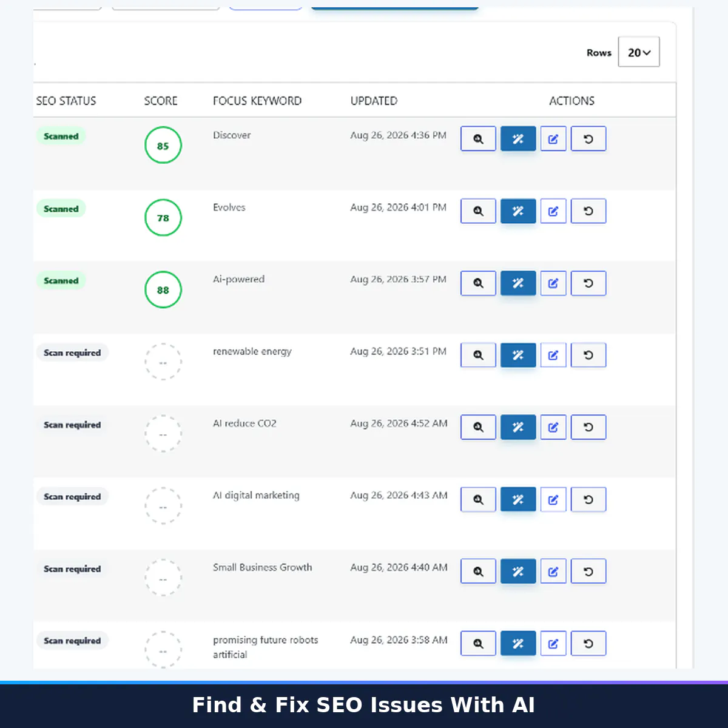Image resolution: width=728 pixels, height=728 pixels.
Task: Click Scan required badge for renewable energy
Action: pos(72,353)
